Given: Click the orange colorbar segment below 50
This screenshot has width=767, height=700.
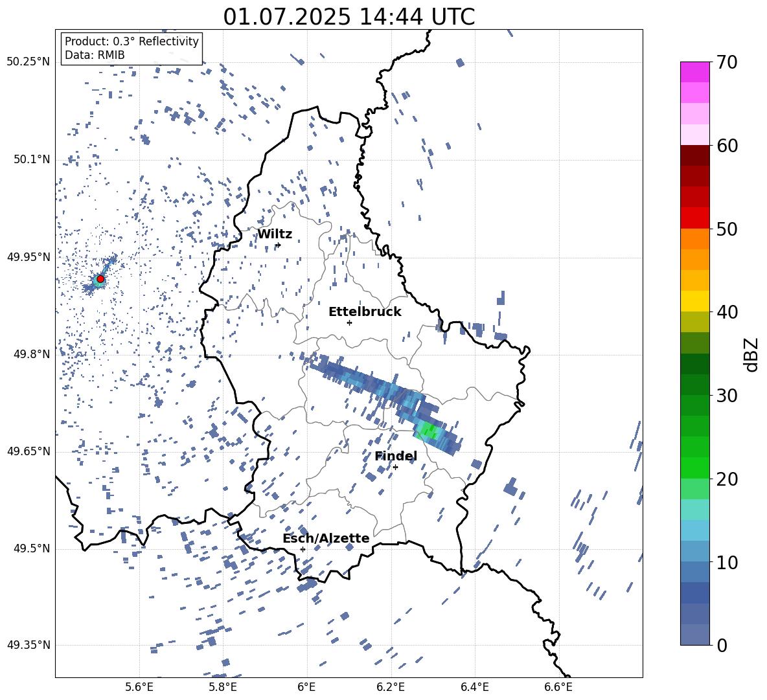Looking at the screenshot, I should point(694,239).
